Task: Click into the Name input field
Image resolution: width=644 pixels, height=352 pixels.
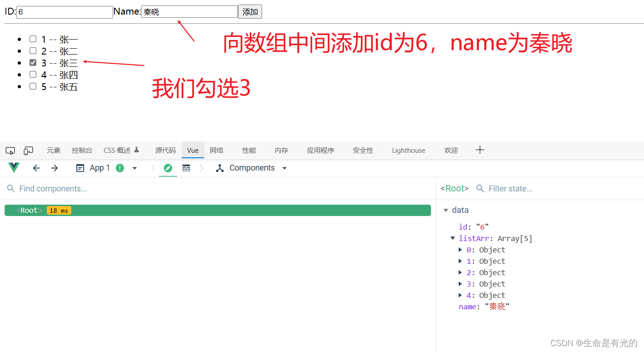Action: click(x=189, y=12)
